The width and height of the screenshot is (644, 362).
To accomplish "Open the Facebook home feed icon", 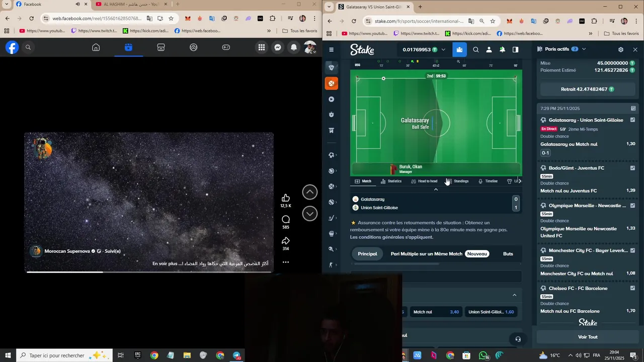I will pyautogui.click(x=96, y=47).
